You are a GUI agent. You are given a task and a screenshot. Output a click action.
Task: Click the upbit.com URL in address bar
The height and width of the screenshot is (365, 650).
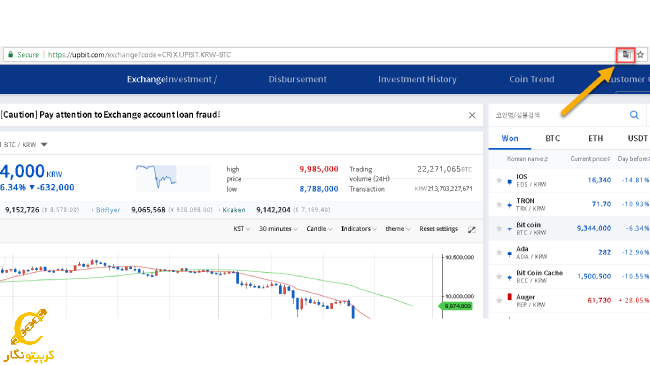tap(139, 55)
